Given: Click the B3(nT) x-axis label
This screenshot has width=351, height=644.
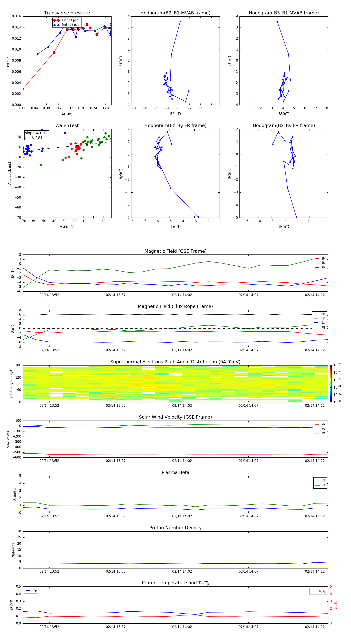Looking at the screenshot, I should coord(284,114).
